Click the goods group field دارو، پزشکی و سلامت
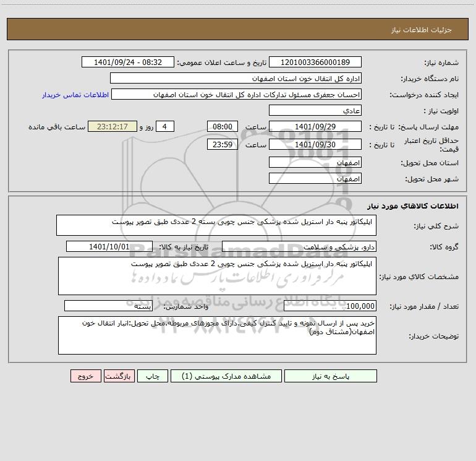Screen dimensions: 476x461 pyautogui.click(x=299, y=246)
